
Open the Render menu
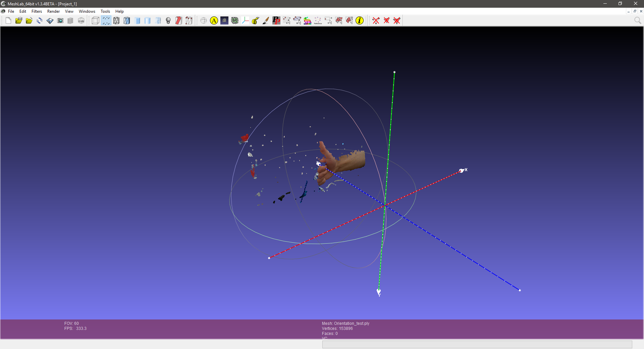point(53,11)
